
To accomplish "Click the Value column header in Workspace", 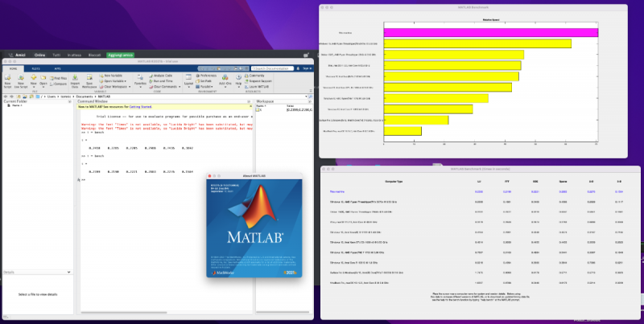I will (290, 106).
